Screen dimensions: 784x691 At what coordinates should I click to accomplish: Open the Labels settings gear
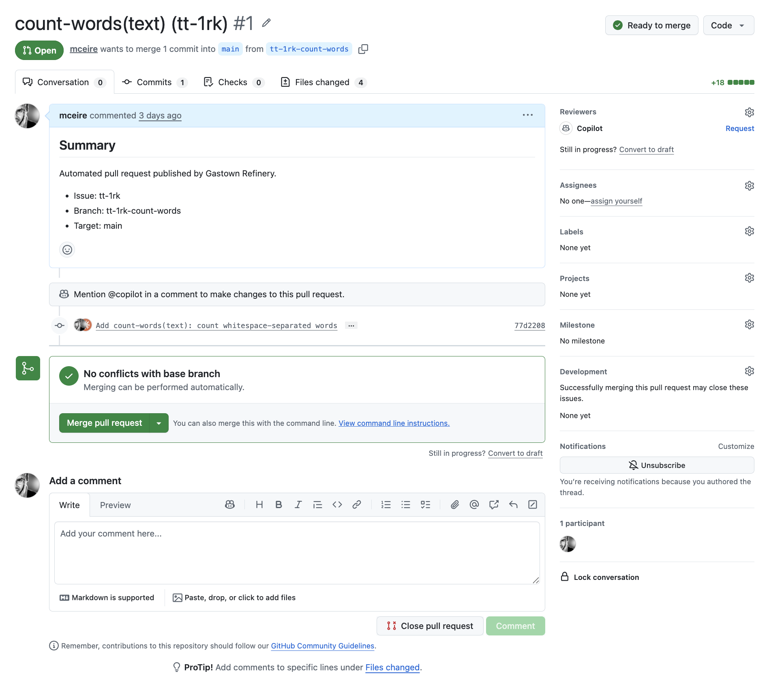pyautogui.click(x=749, y=231)
